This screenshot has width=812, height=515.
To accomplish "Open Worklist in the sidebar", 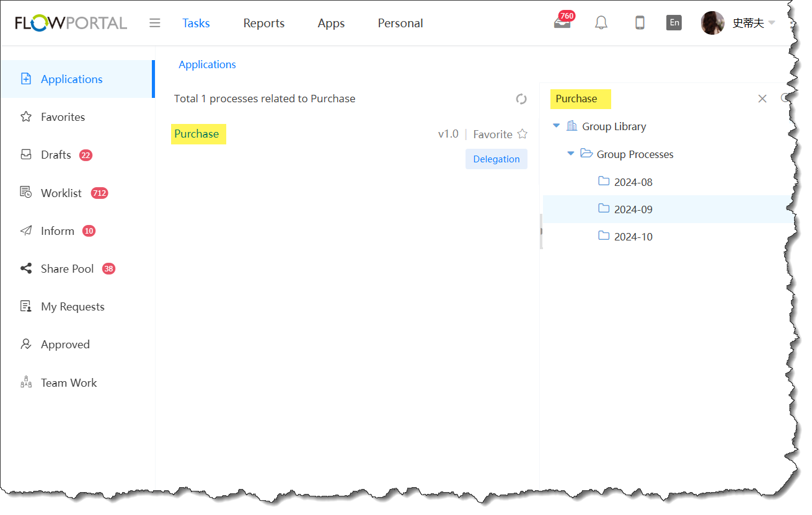I will (x=61, y=193).
